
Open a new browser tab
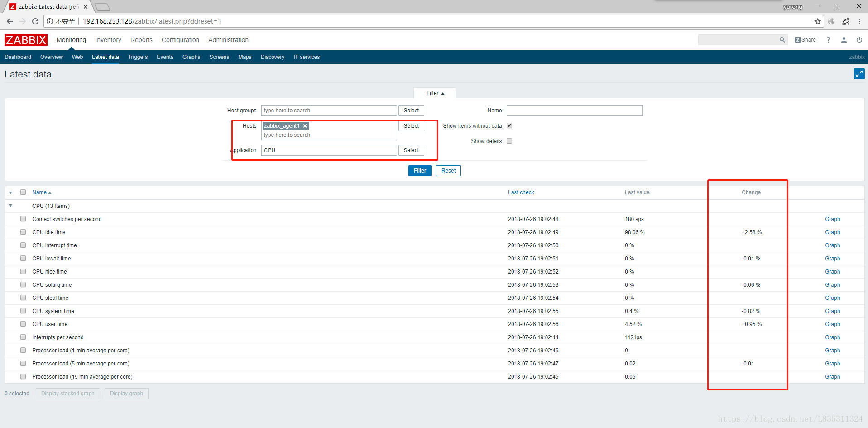point(103,7)
